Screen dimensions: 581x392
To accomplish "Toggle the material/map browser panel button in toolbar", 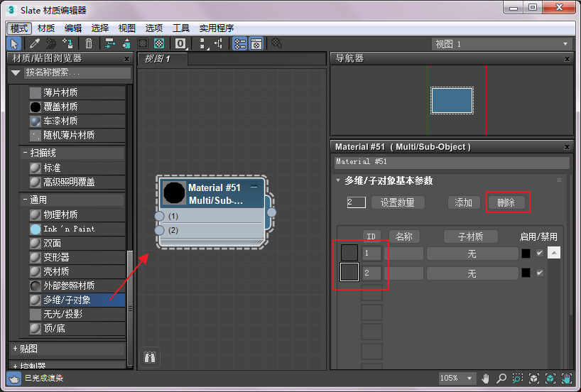I will point(240,44).
